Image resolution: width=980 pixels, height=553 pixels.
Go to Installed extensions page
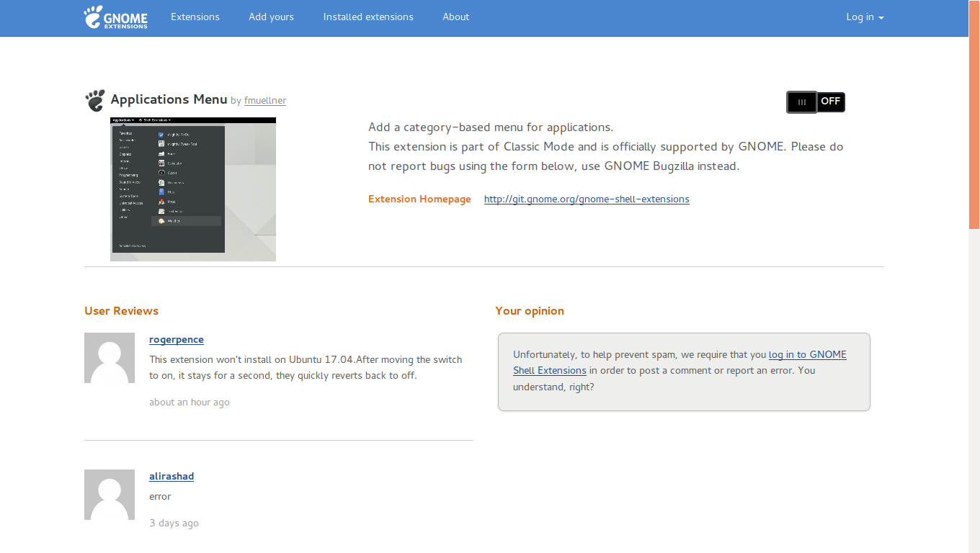[368, 17]
